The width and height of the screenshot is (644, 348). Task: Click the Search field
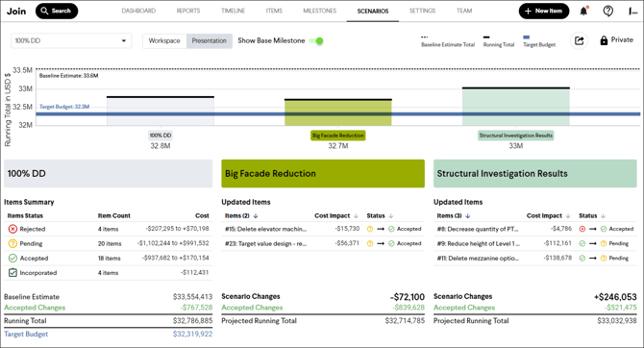coord(57,12)
